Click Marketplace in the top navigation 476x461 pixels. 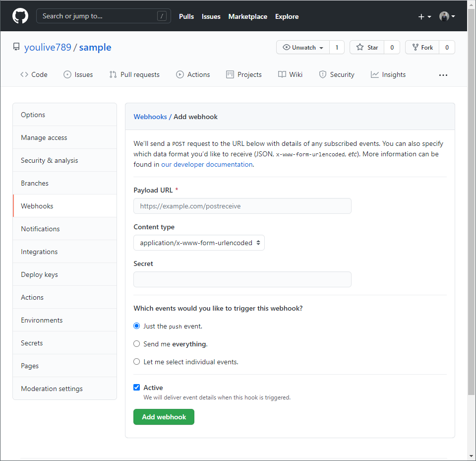248,16
